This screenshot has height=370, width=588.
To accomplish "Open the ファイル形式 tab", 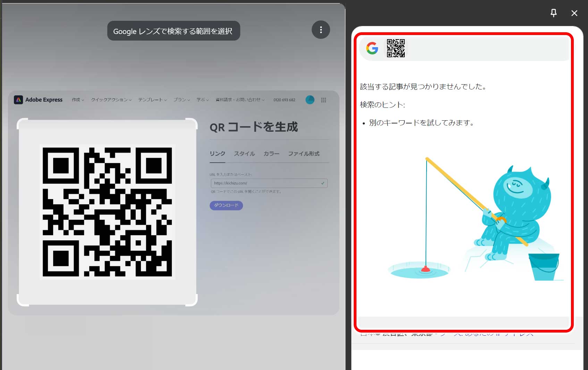I will coord(304,154).
